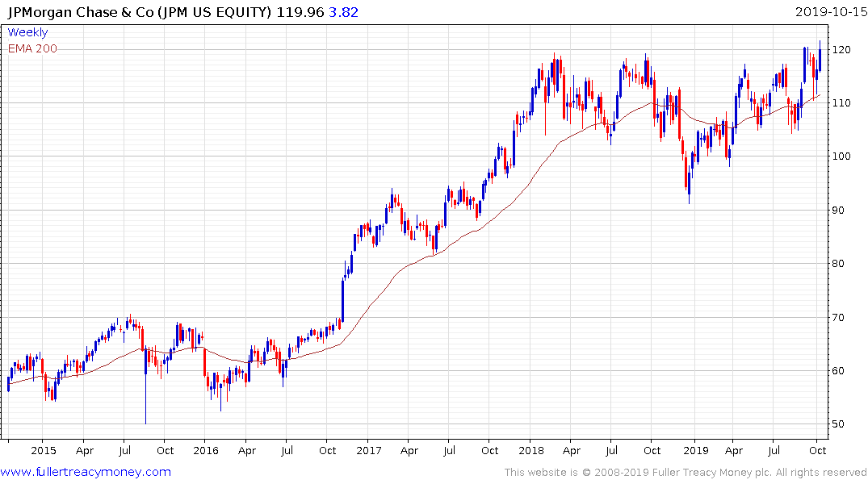Select the blue change value 3.82

(343, 12)
